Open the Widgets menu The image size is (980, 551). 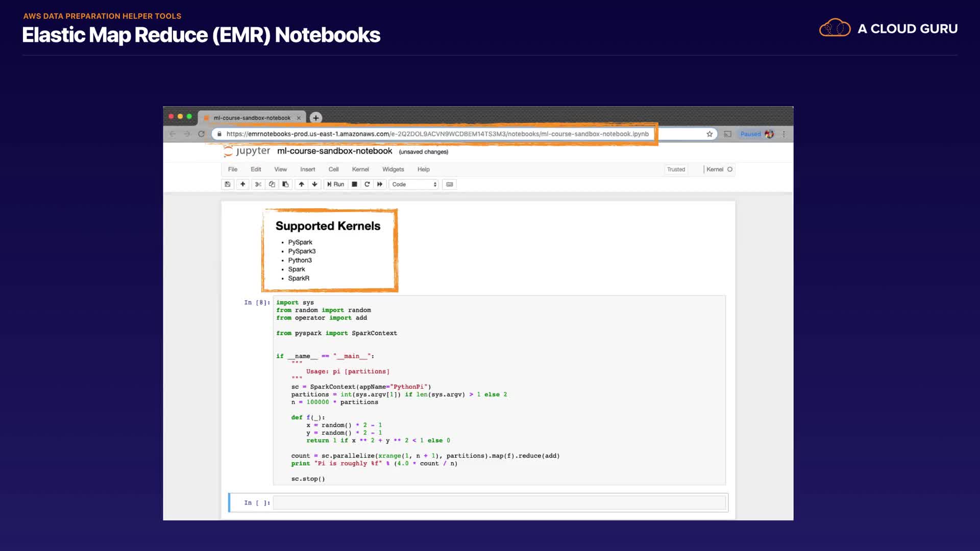click(393, 169)
